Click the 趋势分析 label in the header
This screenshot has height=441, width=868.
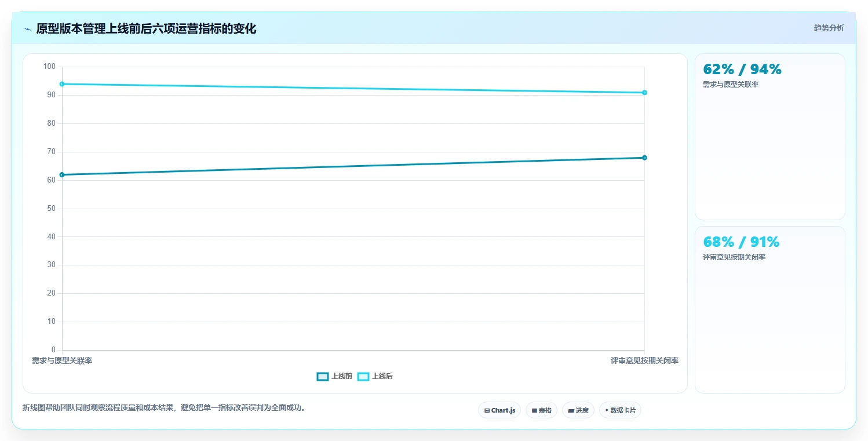829,28
